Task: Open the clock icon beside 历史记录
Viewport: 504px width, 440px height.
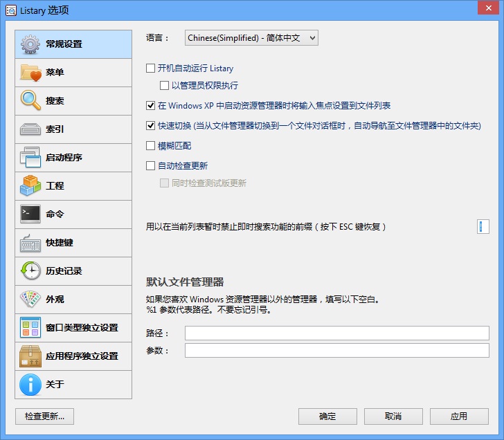Action: click(x=30, y=271)
